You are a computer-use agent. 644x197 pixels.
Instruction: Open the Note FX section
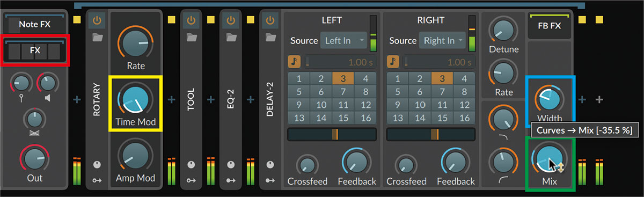[x=34, y=24]
